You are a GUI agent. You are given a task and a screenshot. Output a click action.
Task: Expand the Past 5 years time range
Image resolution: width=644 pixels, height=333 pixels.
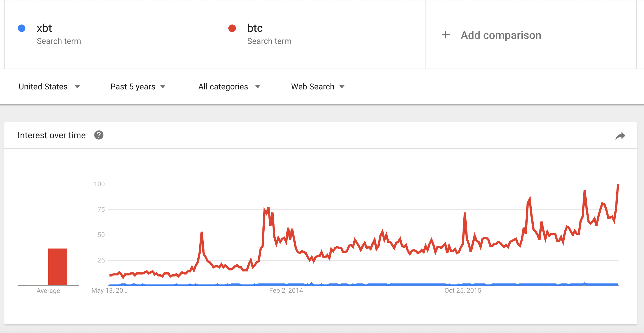point(138,87)
